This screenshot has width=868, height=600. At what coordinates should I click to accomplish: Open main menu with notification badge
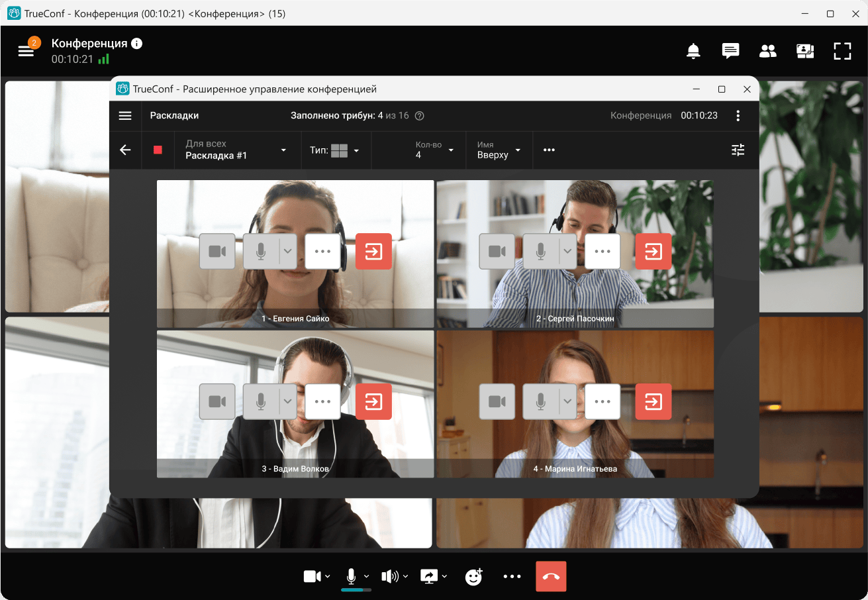(26, 51)
